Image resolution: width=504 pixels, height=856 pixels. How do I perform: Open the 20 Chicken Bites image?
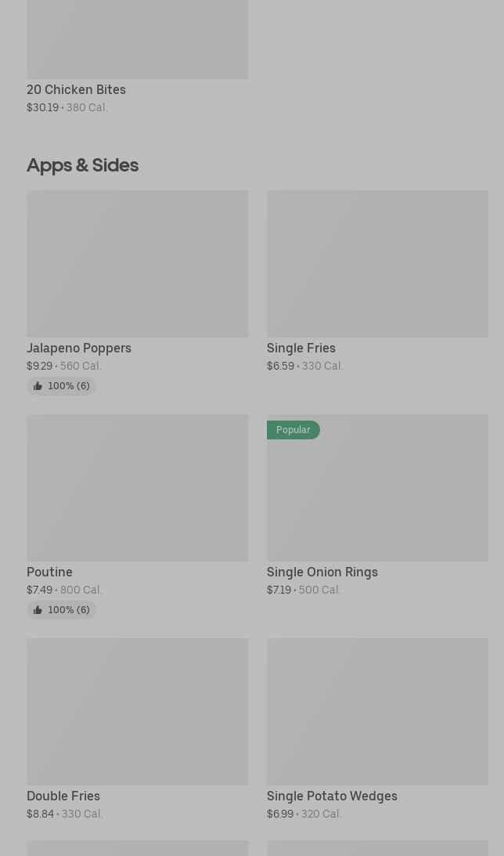coord(138,39)
